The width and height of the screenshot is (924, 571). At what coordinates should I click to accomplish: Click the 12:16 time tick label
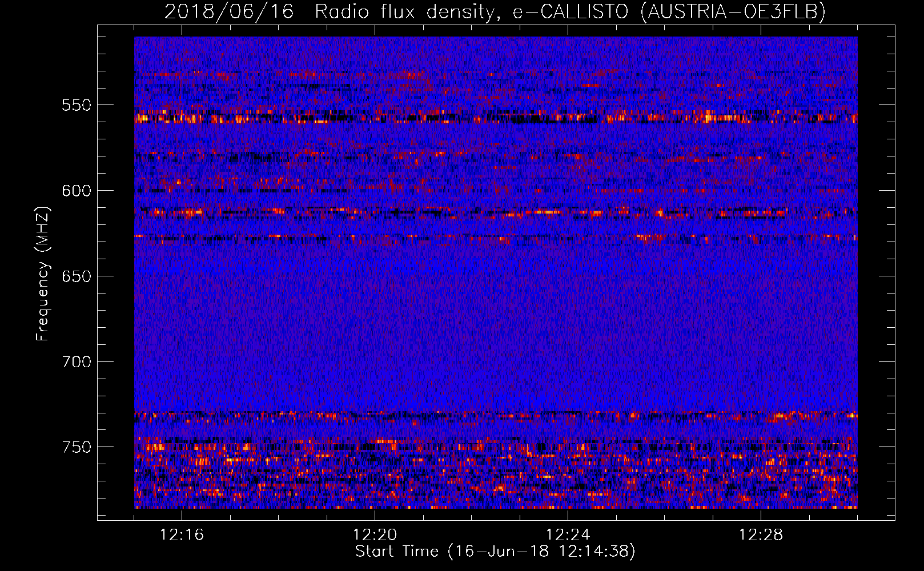click(182, 535)
